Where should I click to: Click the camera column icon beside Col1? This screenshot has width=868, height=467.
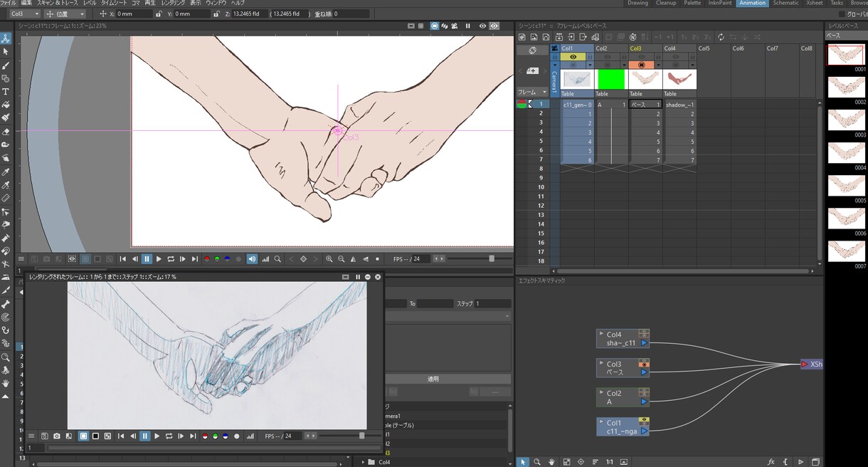tap(555, 48)
